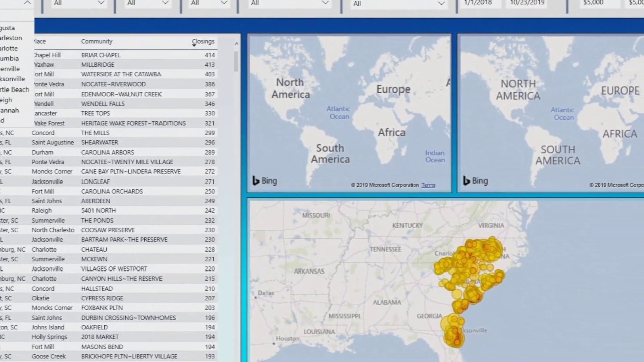Edit the 10/23/2019 end date field
The image size is (644, 362).
(x=527, y=3)
